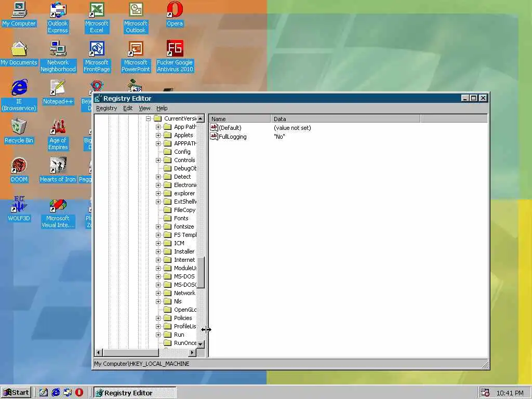Click the tree pane scroll up arrow
The image size is (532, 399).
(201, 118)
